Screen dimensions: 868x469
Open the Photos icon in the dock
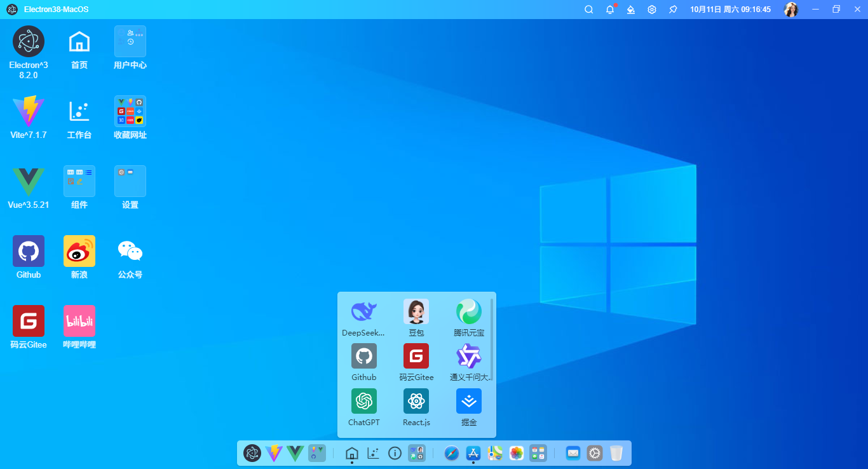(x=517, y=453)
